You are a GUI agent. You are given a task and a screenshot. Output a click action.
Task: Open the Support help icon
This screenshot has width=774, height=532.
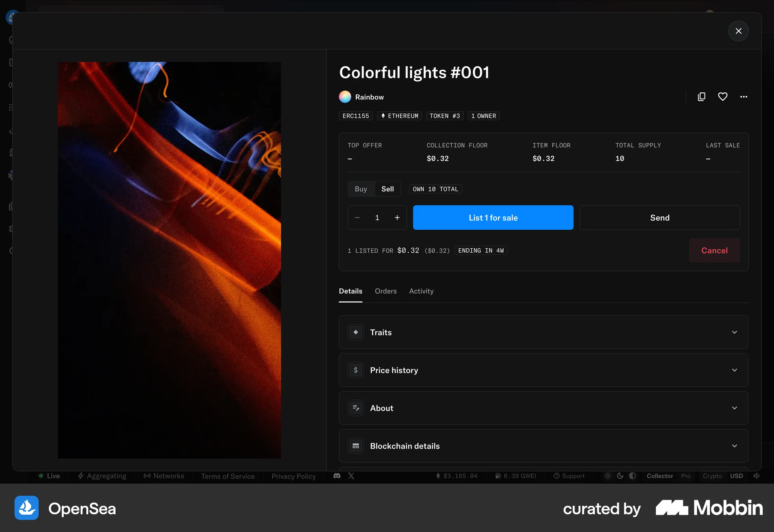point(557,476)
